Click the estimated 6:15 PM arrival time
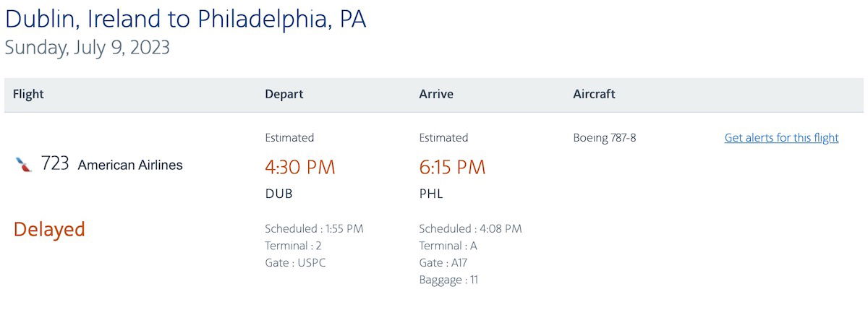 click(452, 167)
